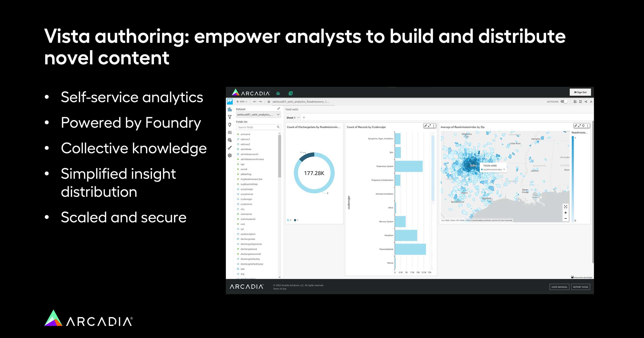
Task: Open the ADD dropdown menu
Action: pyautogui.click(x=242, y=102)
